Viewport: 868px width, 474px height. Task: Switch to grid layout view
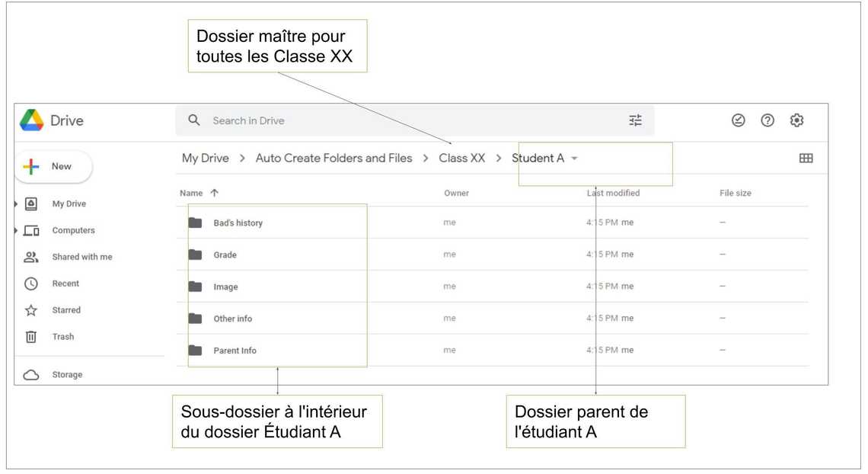806,159
